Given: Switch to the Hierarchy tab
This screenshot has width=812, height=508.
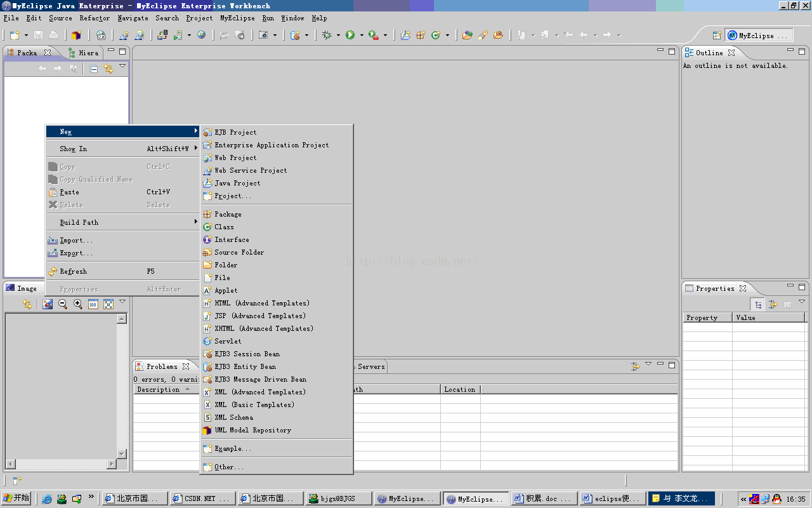Looking at the screenshot, I should 83,53.
